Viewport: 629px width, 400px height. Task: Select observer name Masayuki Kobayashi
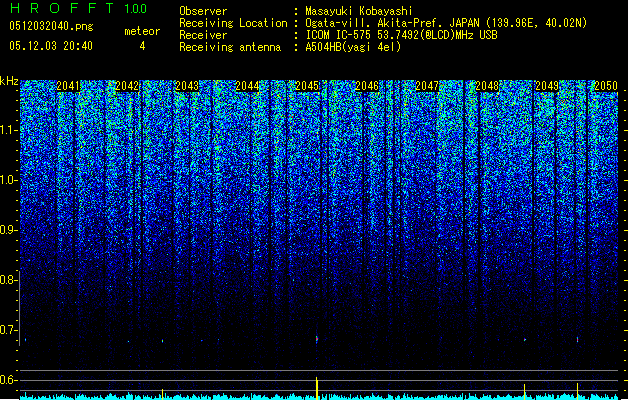[x=359, y=11]
